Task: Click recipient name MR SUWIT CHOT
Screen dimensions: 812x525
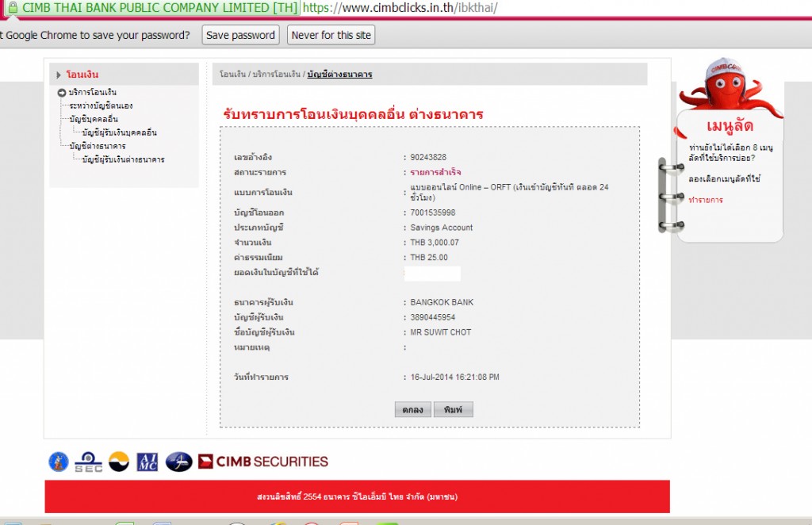Action: [441, 331]
